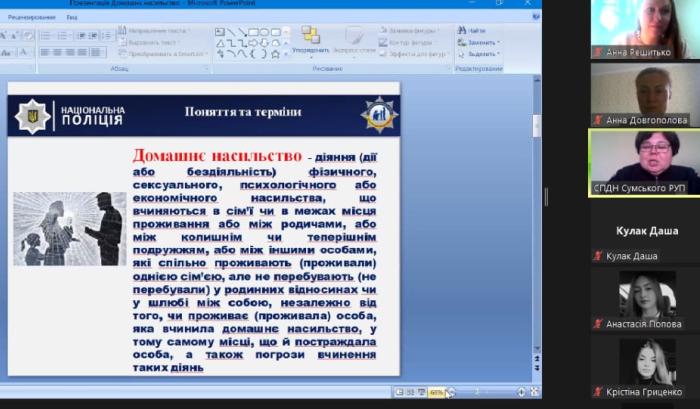Open Направление текста dropdown
Image resolution: width=700 pixels, height=409 pixels.
[x=154, y=31]
